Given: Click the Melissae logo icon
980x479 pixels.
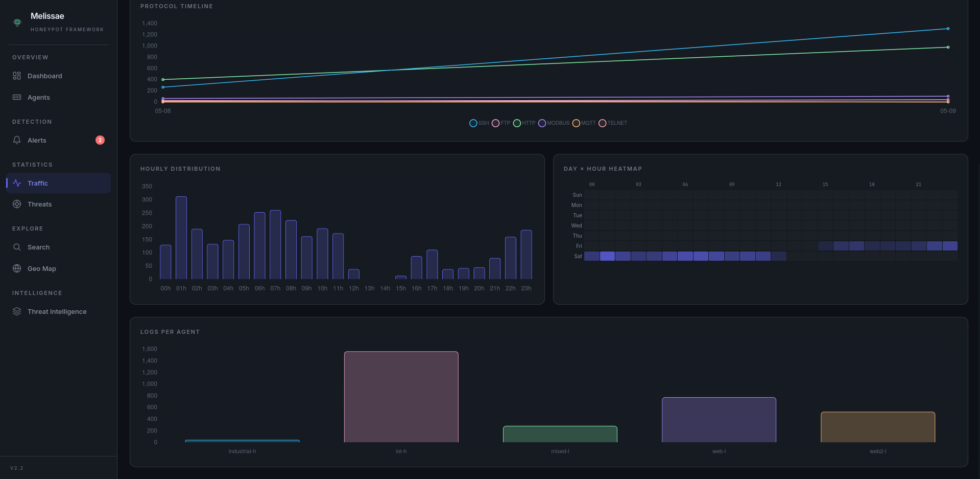Looking at the screenshot, I should point(17,22).
